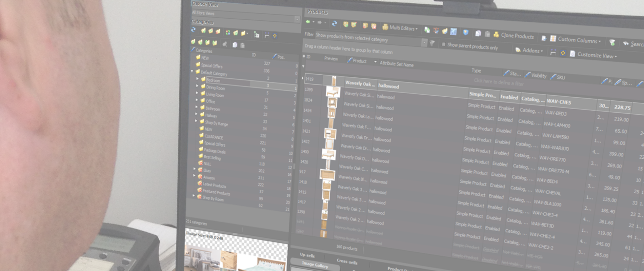
Task: Click the 'Click here to define a filter' row
Action: pyautogui.click(x=499, y=82)
